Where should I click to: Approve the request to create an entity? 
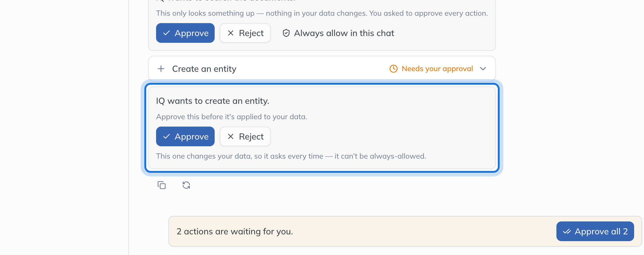[185, 136]
